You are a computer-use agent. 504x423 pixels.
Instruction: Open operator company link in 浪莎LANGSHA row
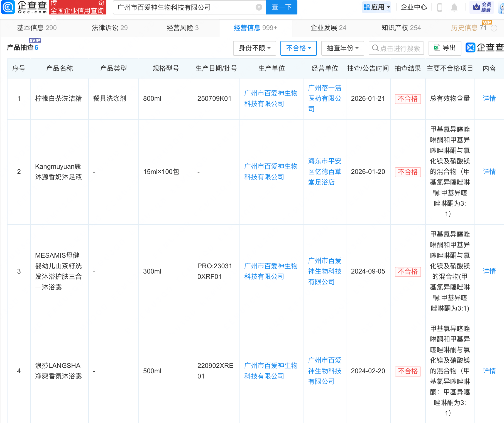[325, 371]
